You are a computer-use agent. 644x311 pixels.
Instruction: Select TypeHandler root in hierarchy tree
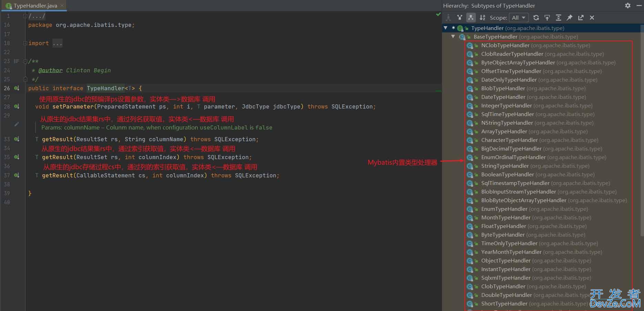[541, 28]
